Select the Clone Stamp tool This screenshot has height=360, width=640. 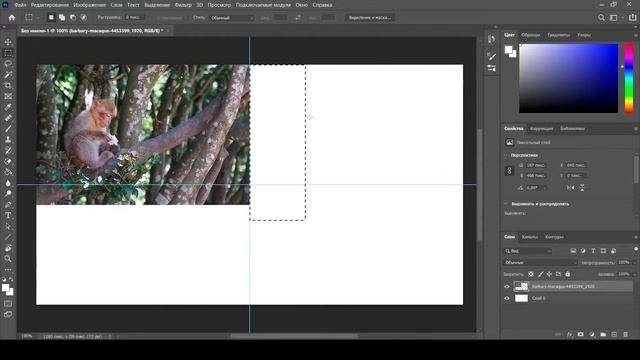8,140
